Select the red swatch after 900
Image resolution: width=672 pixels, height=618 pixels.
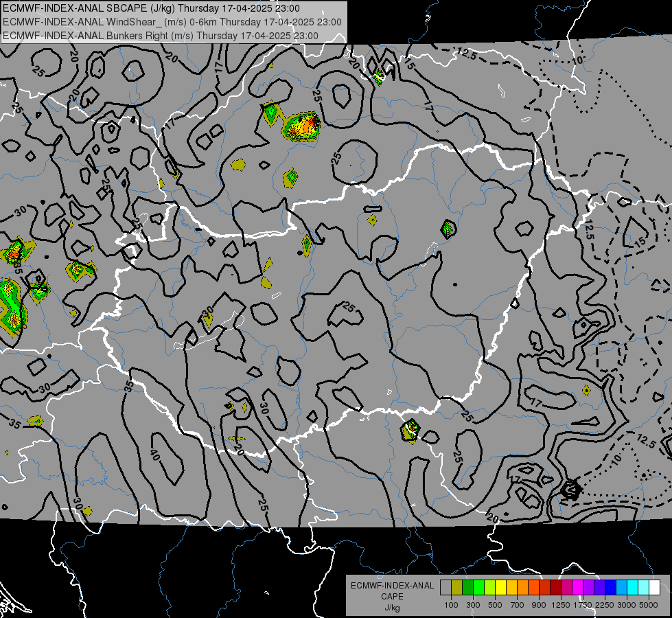click(x=544, y=588)
